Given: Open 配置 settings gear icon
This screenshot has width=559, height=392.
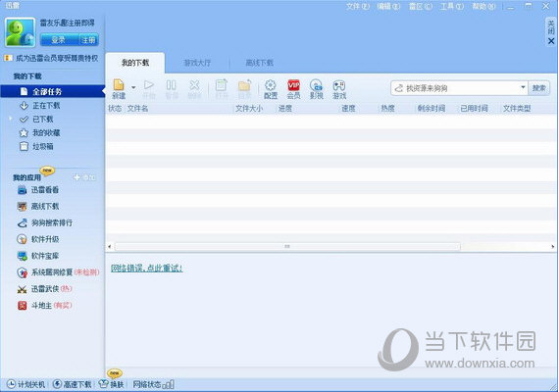Looking at the screenshot, I should pos(271,89).
